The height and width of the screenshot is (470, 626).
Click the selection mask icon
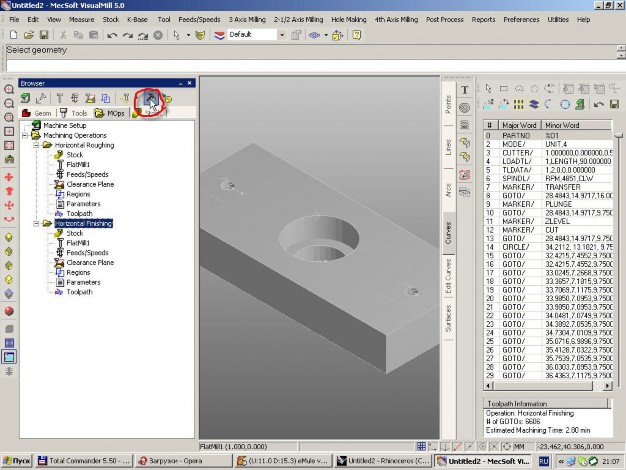(200, 35)
